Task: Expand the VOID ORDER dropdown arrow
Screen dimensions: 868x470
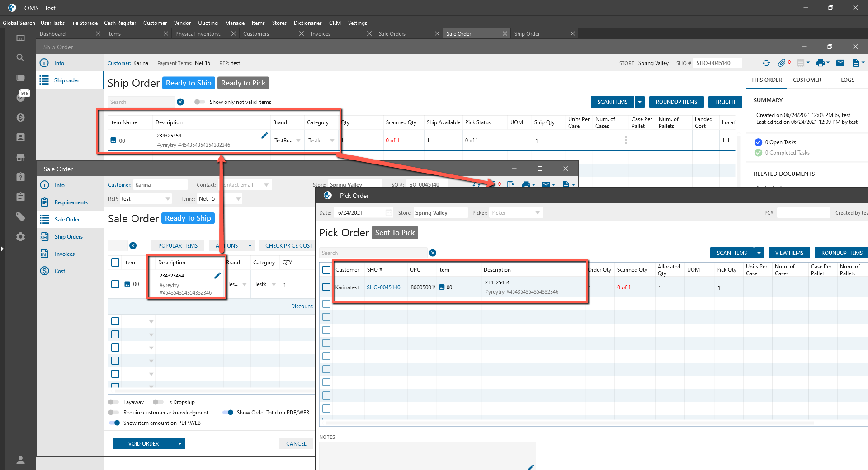Action: click(180, 444)
